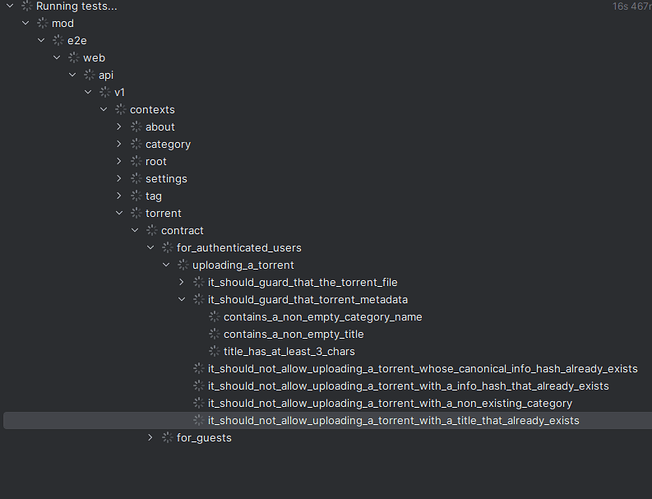The image size is (652, 499).
Task: Click spinner icon beside e2e
Action: coord(58,40)
